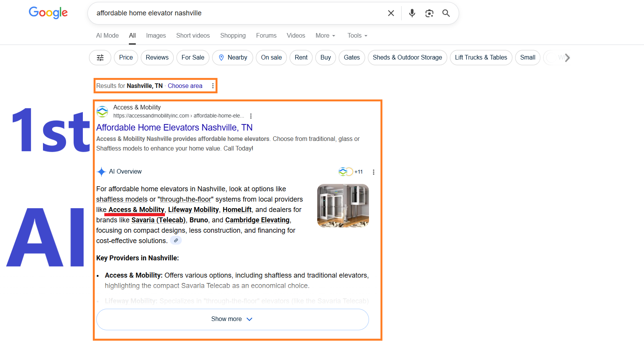
Task: Open three-dot menu beside the result URL
Action: coord(251,116)
